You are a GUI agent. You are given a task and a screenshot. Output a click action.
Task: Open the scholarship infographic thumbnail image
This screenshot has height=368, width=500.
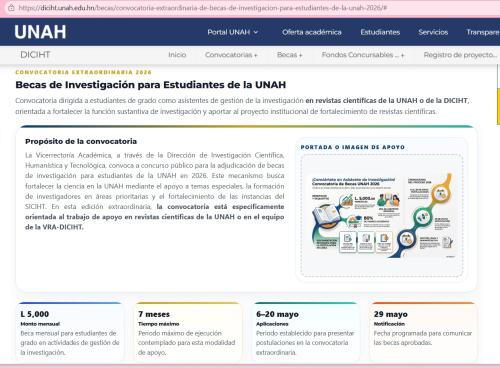point(382,216)
